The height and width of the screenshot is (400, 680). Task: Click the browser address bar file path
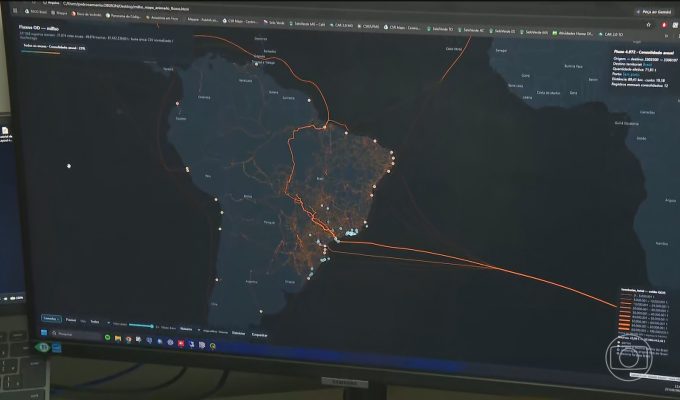coord(126,6)
